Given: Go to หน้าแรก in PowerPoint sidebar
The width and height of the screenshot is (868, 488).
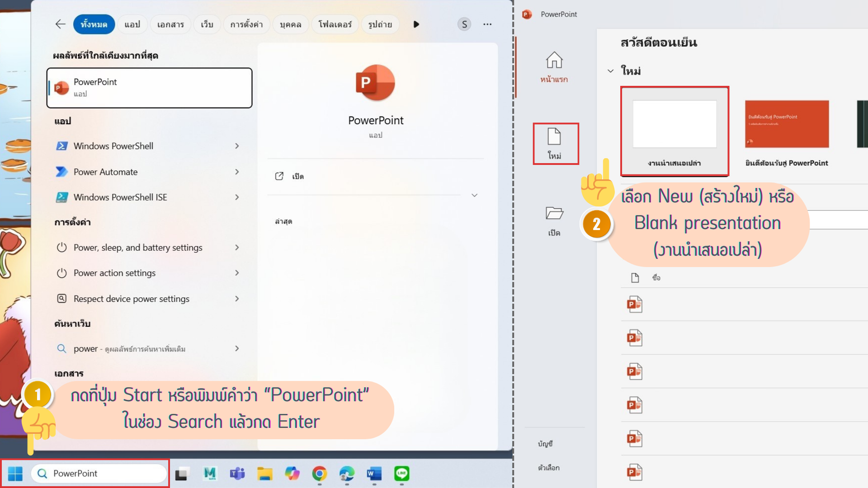Looking at the screenshot, I should [x=554, y=67].
